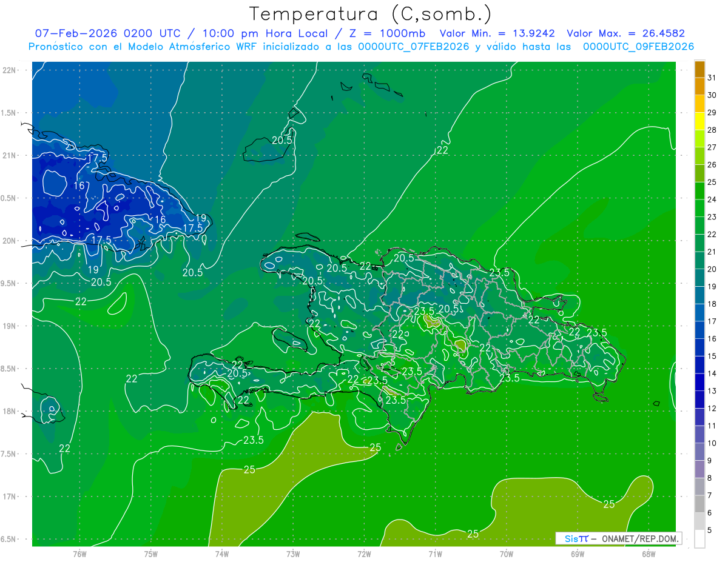Pick the legend swatch between 28 and 29
Image resolution: width=728 pixels, height=562 pixels.
(x=699, y=121)
